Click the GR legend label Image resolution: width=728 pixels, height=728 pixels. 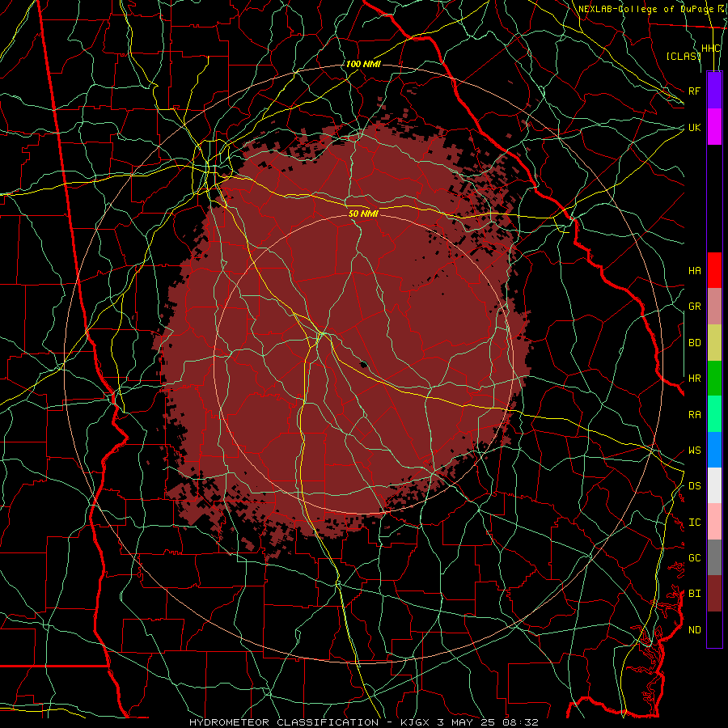coord(695,307)
